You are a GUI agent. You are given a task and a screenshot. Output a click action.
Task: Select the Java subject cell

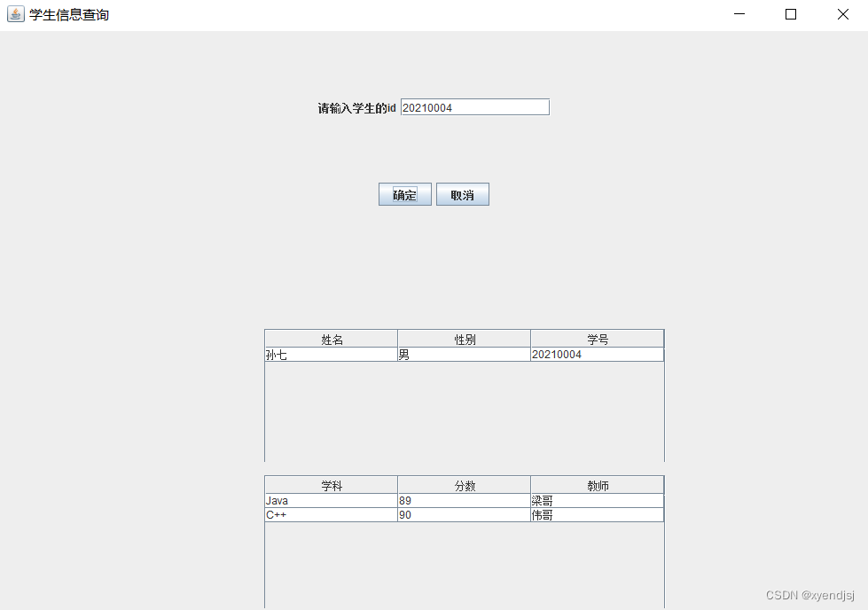click(x=331, y=501)
